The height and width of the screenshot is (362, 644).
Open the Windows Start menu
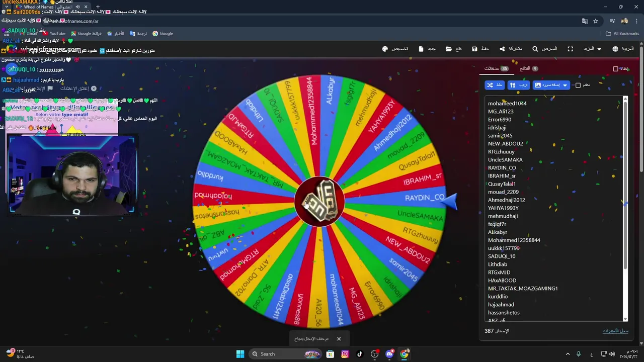point(240,354)
